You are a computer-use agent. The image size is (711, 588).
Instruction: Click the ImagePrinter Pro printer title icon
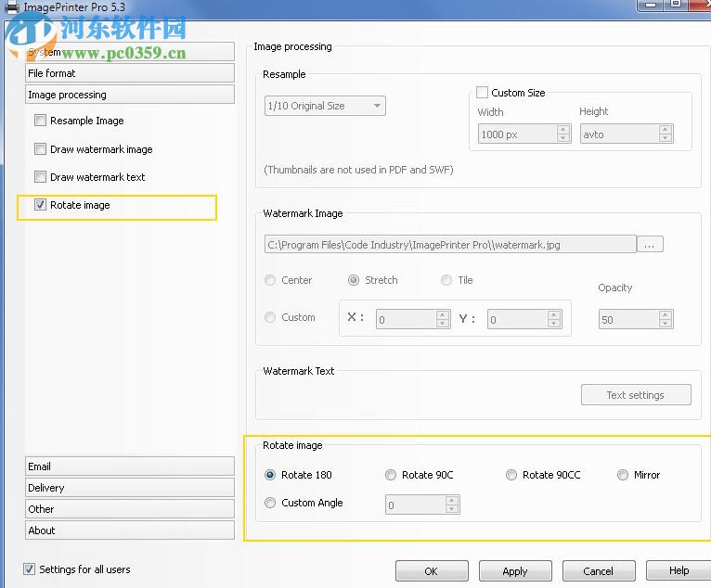pyautogui.click(x=11, y=6)
